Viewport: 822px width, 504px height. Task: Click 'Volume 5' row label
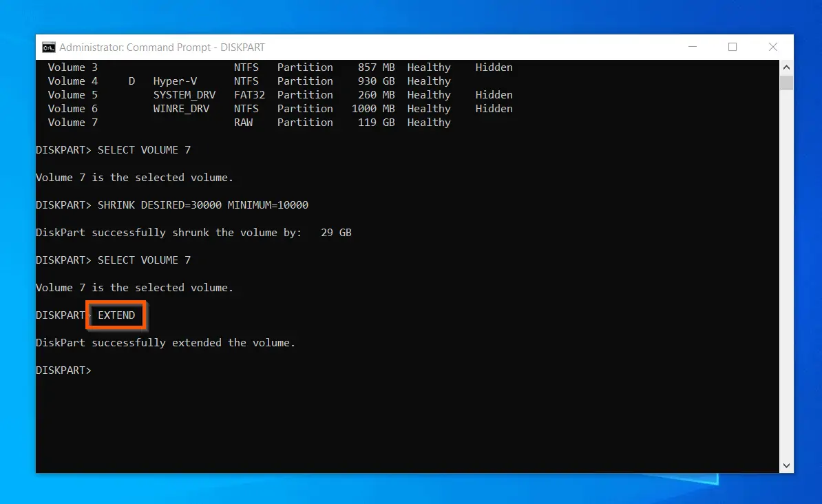click(72, 95)
